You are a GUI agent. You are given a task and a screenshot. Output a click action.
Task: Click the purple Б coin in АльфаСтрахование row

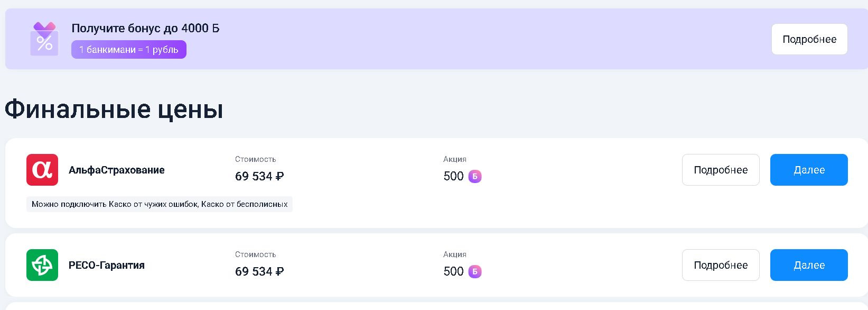coord(475,176)
